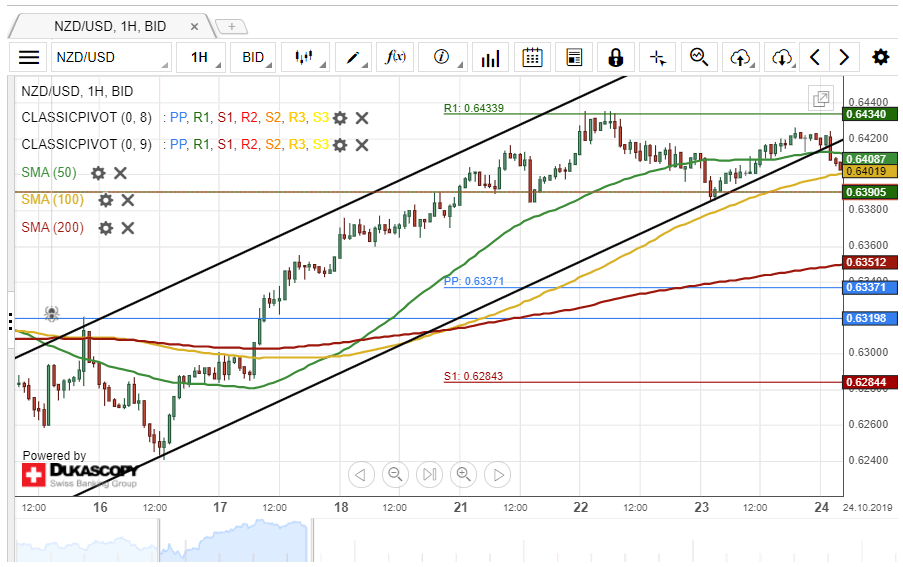Open settings for SMA (200) indicator
Screen dimensions: 903x567
(105, 228)
